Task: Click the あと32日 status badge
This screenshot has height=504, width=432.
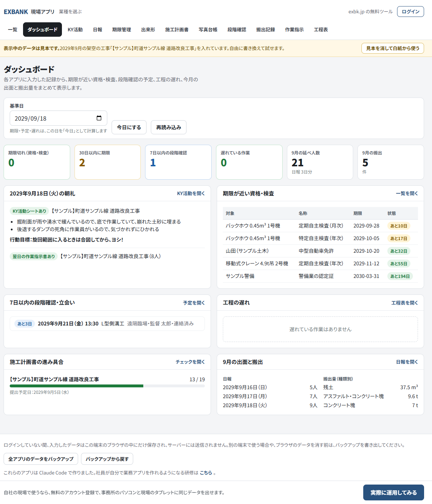Action: (x=399, y=251)
